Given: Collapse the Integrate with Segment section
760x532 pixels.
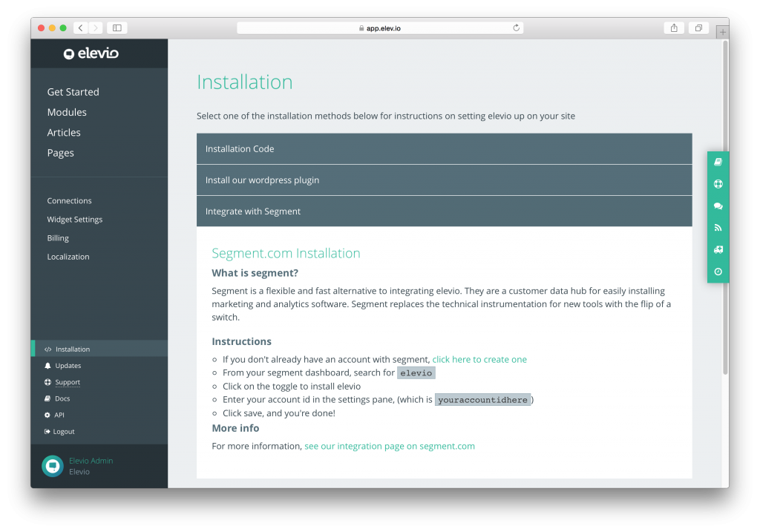Looking at the screenshot, I should click(444, 211).
